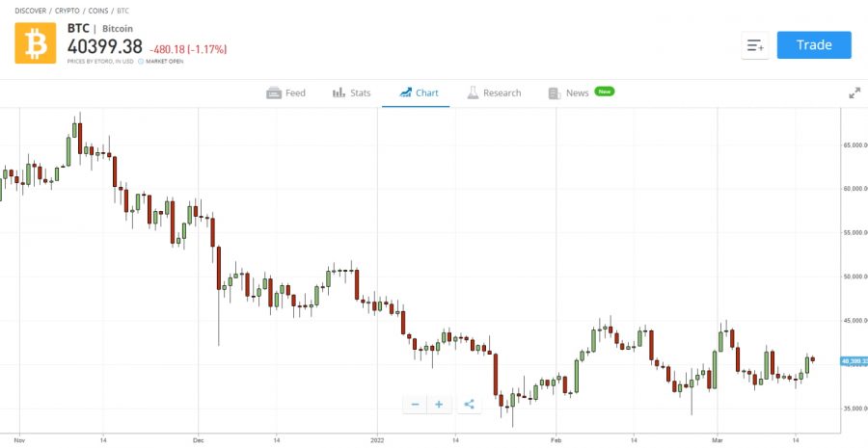Open the Feed tab
Screen dimensions: 868x448
pyautogui.click(x=286, y=92)
